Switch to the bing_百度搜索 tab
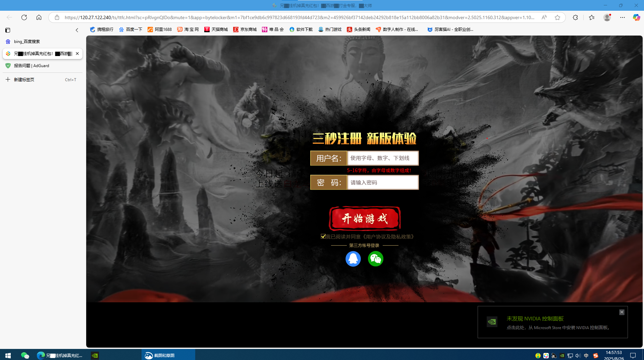Viewport: 644px width, 360px height. 27,42
